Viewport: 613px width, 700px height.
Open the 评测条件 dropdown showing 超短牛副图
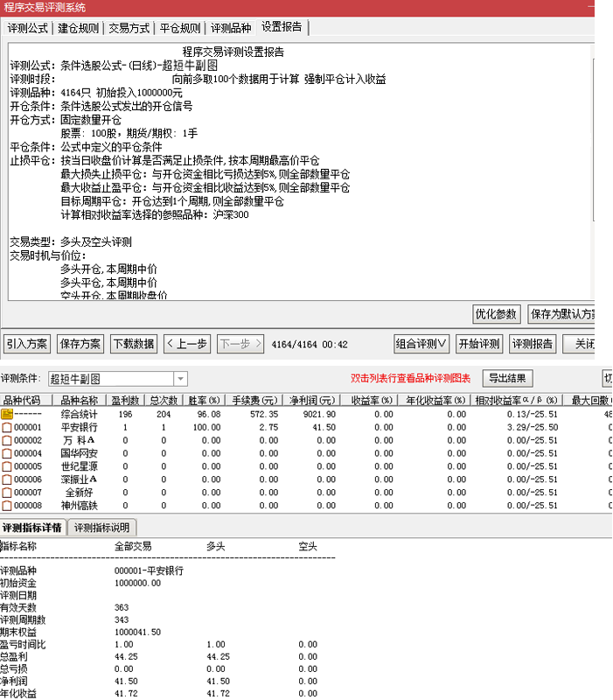tap(180, 379)
